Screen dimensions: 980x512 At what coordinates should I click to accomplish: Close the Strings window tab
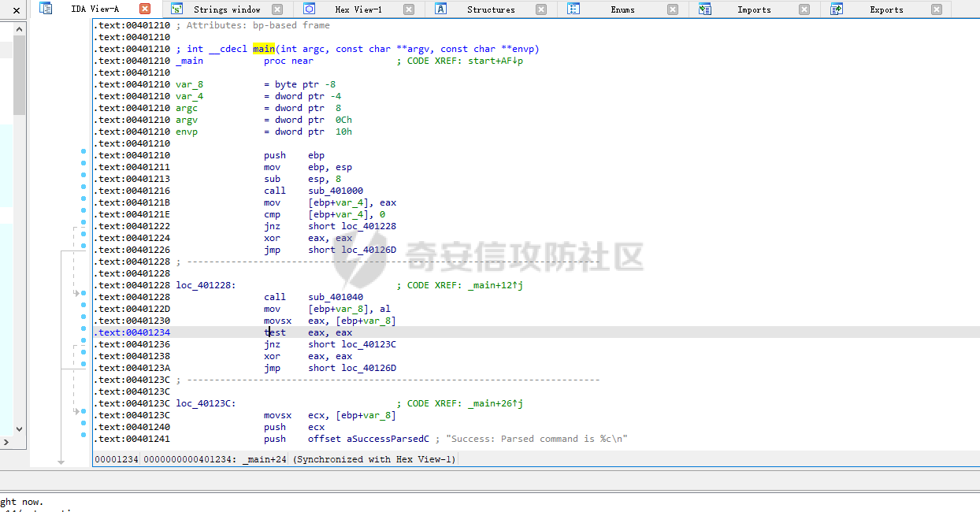point(277,9)
